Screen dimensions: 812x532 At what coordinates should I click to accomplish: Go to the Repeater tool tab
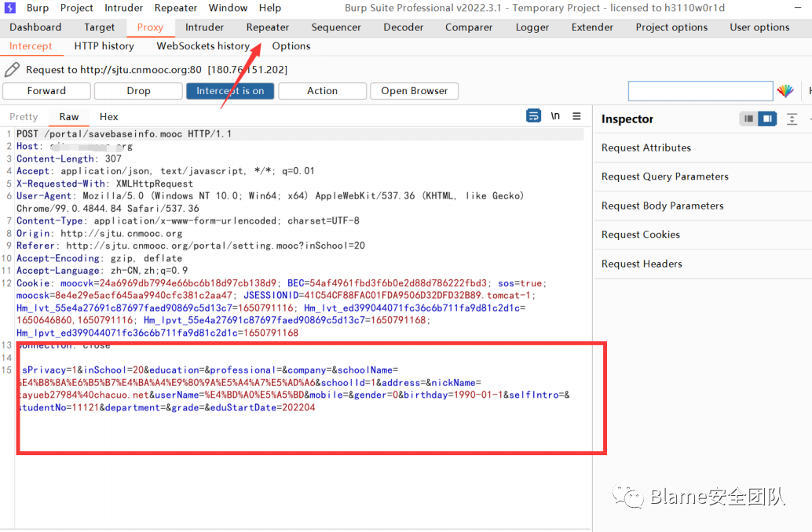coord(267,27)
